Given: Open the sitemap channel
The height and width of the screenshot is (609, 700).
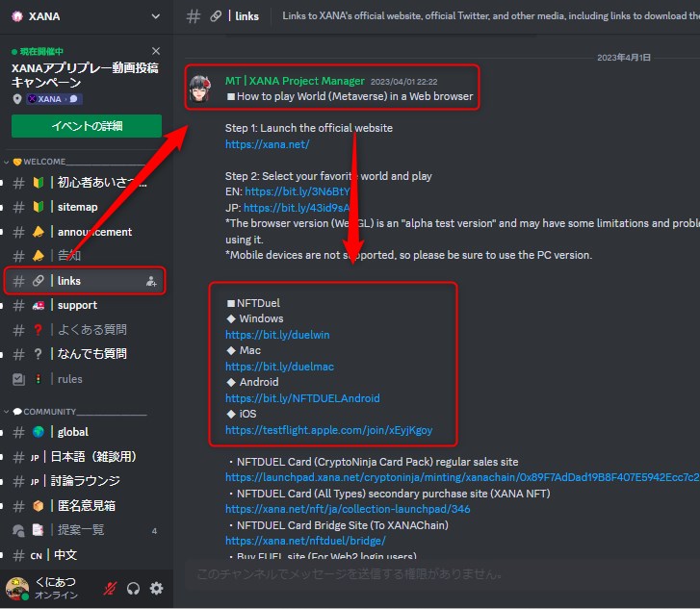Looking at the screenshot, I should tap(85, 207).
